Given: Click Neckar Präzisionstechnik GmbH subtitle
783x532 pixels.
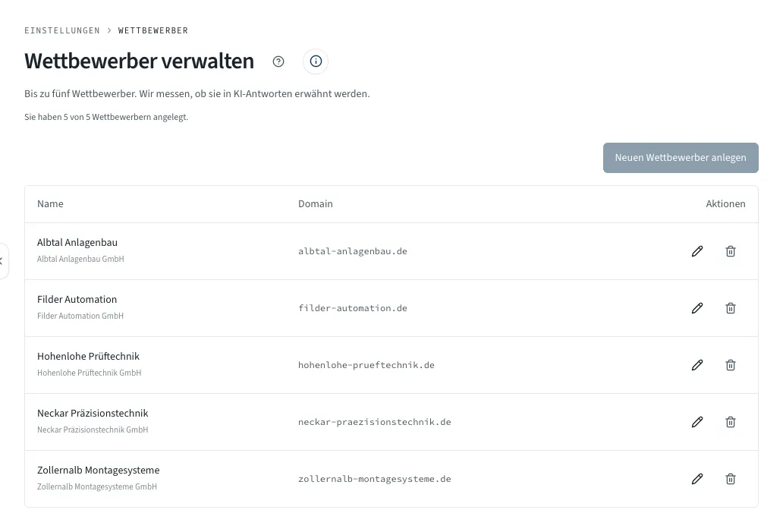Looking at the screenshot, I should click(x=93, y=430).
